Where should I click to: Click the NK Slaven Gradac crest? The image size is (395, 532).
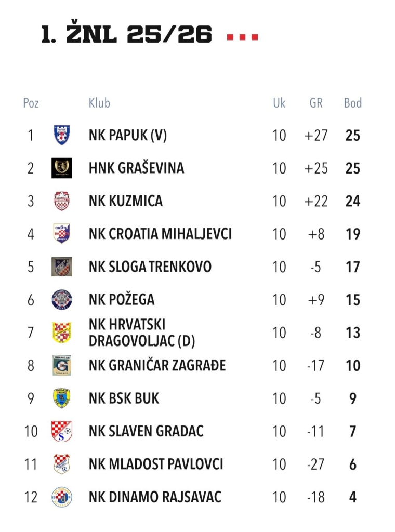click(62, 431)
